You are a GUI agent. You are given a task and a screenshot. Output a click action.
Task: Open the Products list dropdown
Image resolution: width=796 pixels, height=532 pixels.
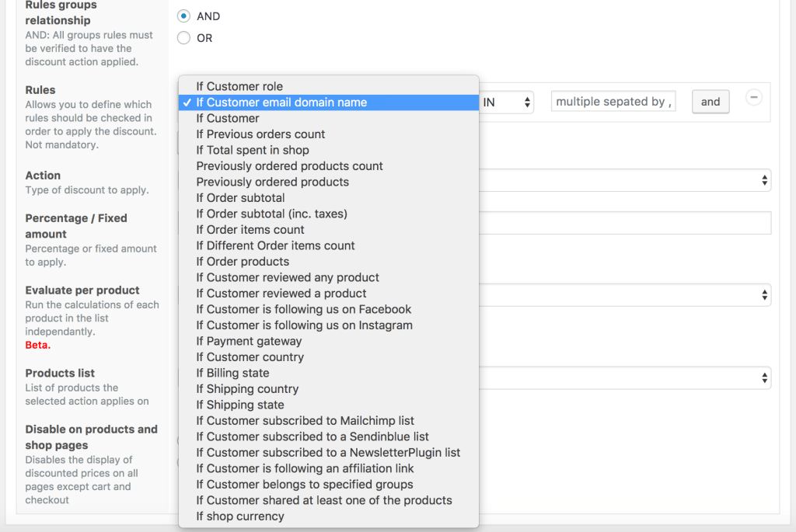tap(625, 378)
